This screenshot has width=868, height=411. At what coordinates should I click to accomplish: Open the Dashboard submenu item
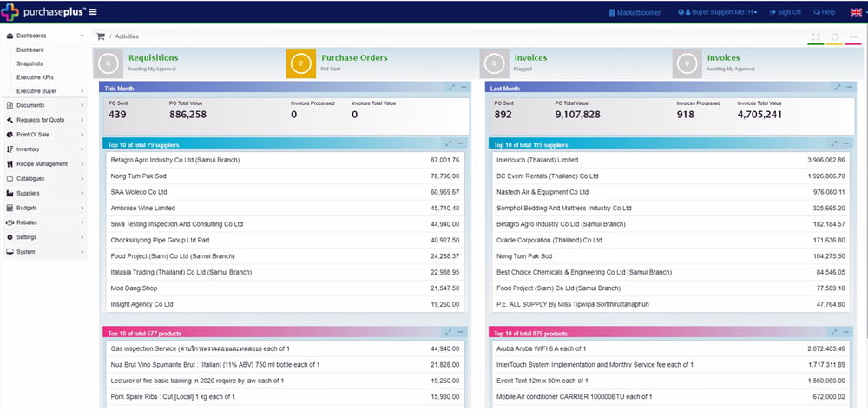click(30, 50)
